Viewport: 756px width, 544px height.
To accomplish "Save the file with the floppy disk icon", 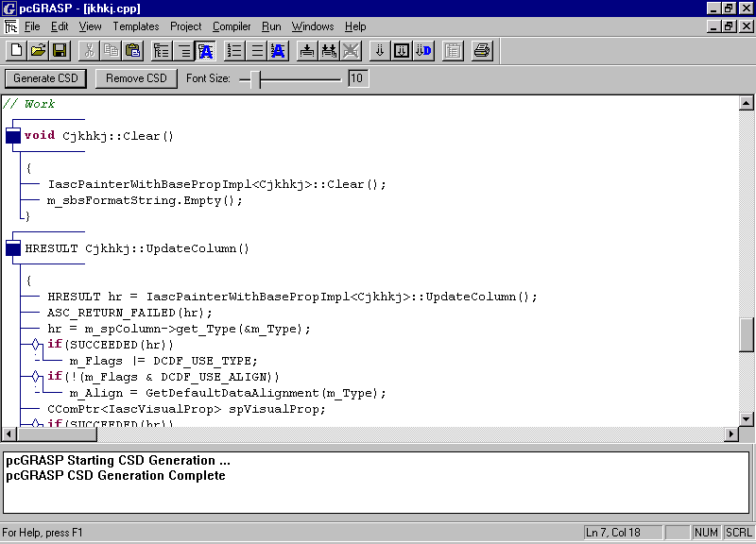I will tap(59, 51).
